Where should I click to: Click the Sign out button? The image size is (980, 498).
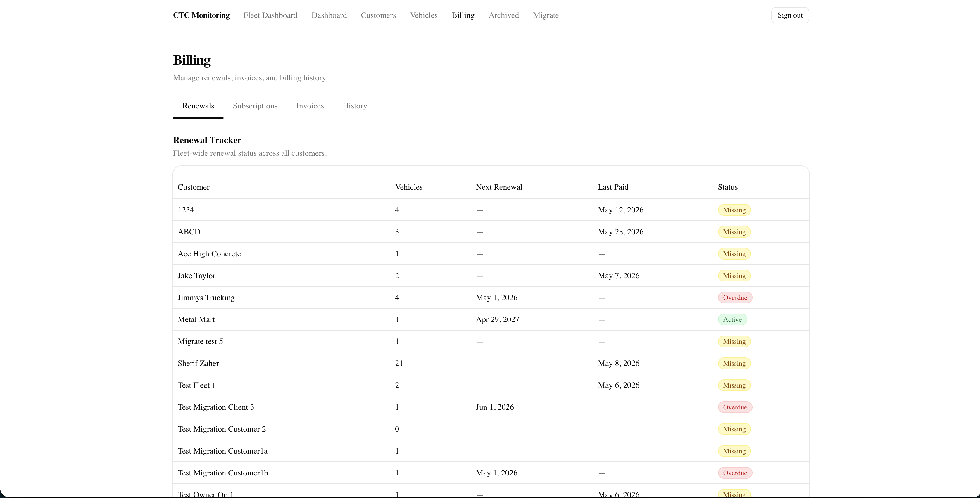790,15
